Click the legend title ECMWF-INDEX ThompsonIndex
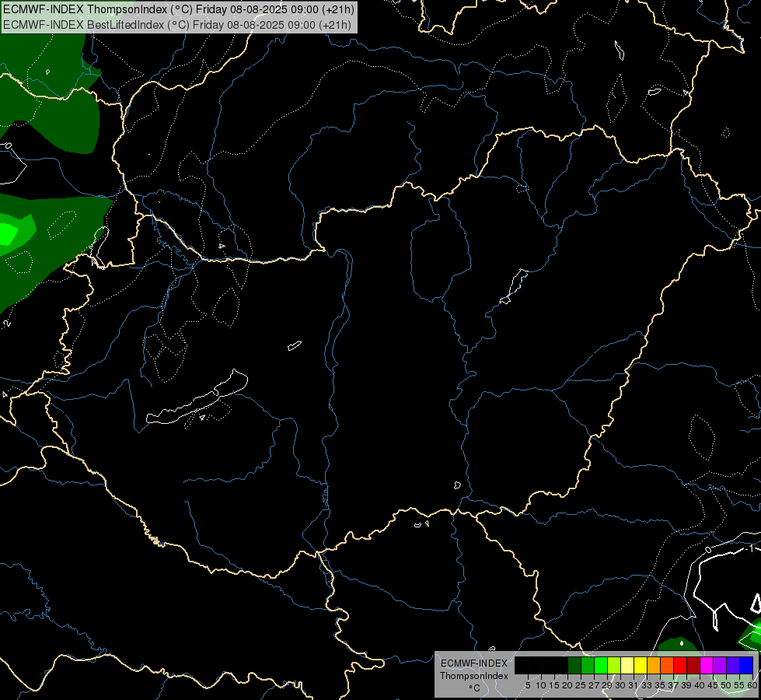Viewport: 761px width, 700px height. pyautogui.click(x=474, y=670)
